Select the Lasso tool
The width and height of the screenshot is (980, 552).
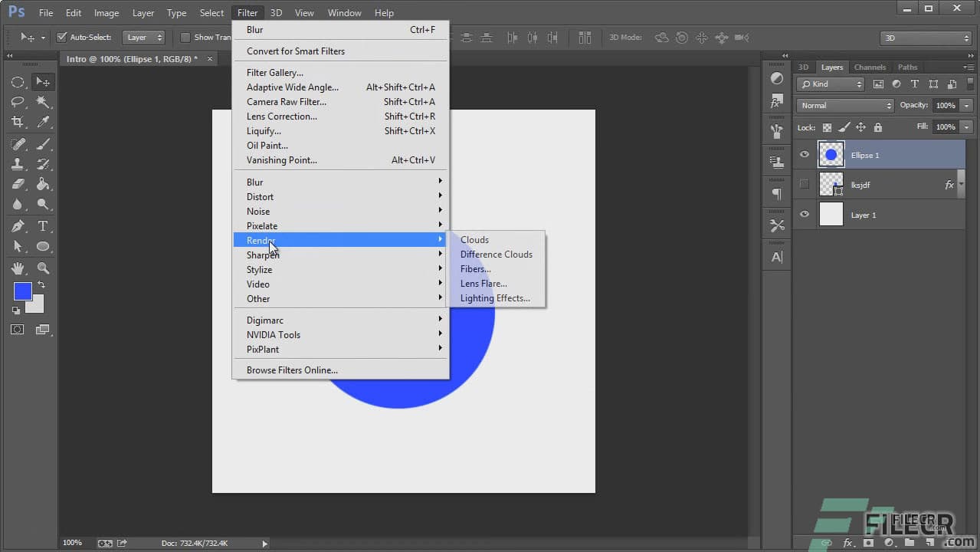coord(18,102)
